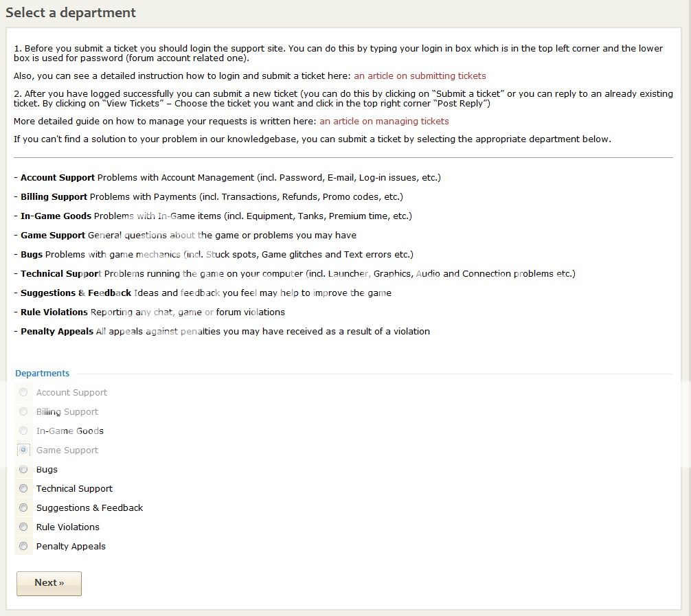691x616 pixels.
Task: Select the Rule Violations radio button
Action: click(24, 527)
